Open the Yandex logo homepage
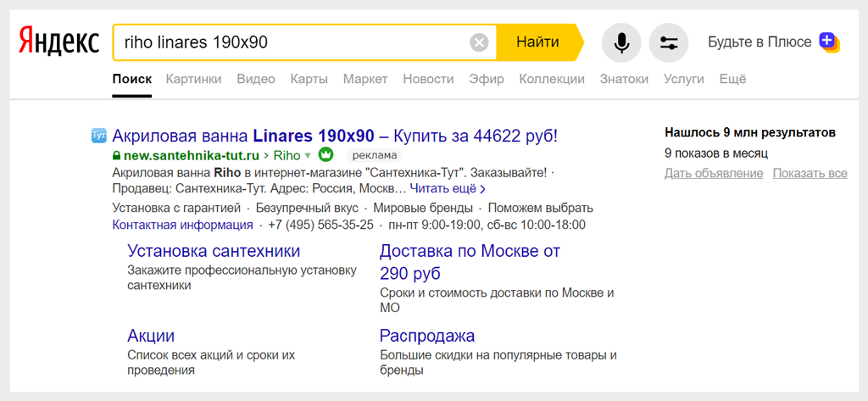Viewport: 868px width, 401px height. pyautogui.click(x=58, y=42)
